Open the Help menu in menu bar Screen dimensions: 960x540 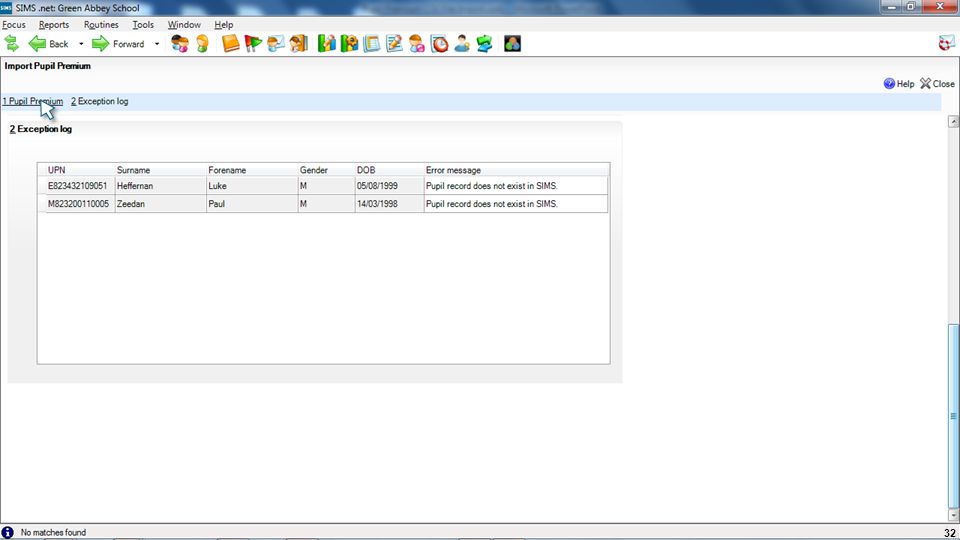coord(223,24)
